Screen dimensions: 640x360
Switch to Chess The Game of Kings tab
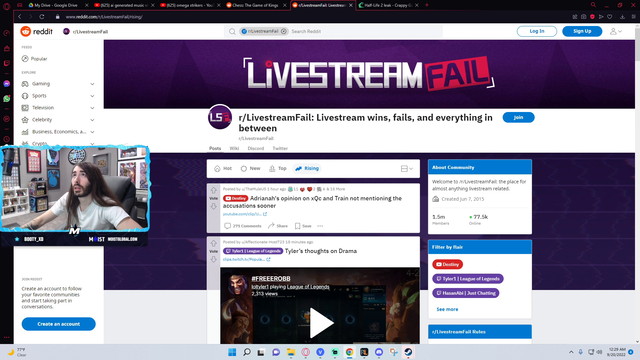(256, 5)
